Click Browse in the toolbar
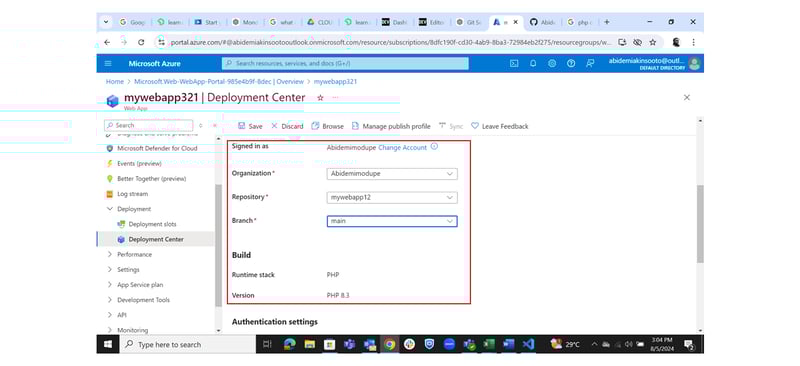800x366 pixels. pos(328,126)
